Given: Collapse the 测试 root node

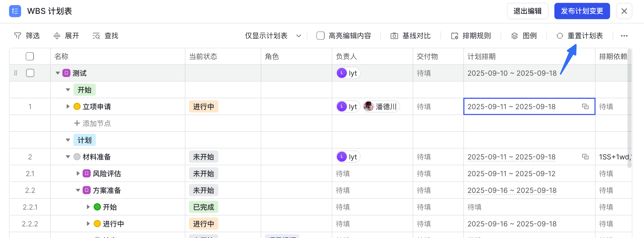Looking at the screenshot, I should tap(58, 73).
